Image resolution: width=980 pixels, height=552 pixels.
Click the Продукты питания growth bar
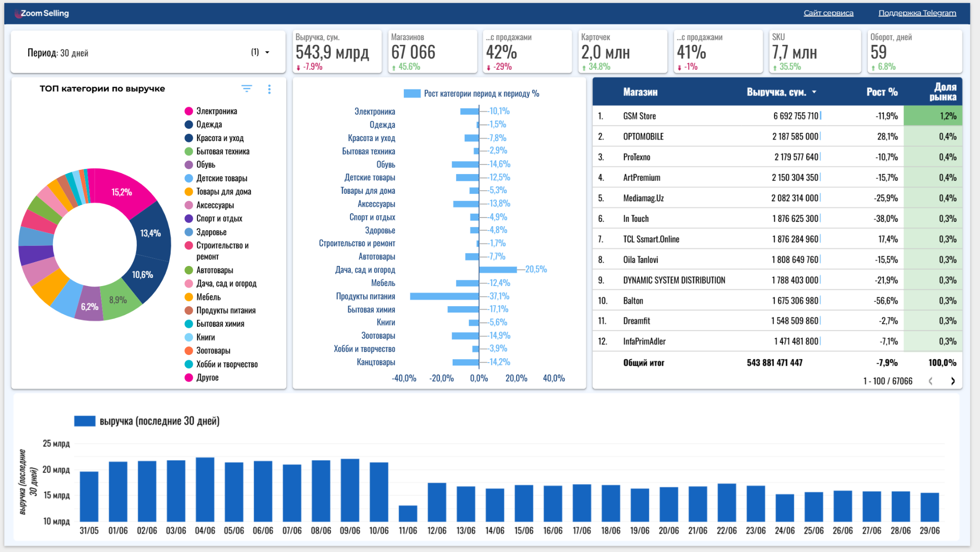click(x=445, y=297)
